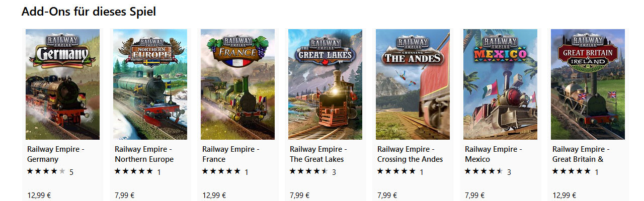Click 'Railway Empire - The Great Lakes' title
The height and width of the screenshot is (201, 644).
318,154
